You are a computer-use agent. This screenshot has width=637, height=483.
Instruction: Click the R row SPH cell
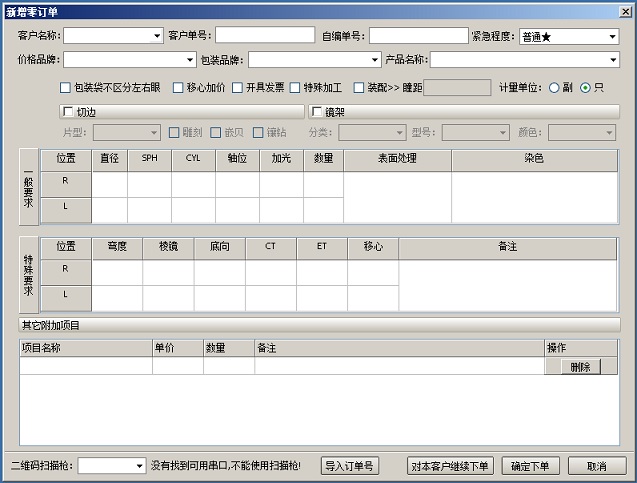tap(150, 184)
